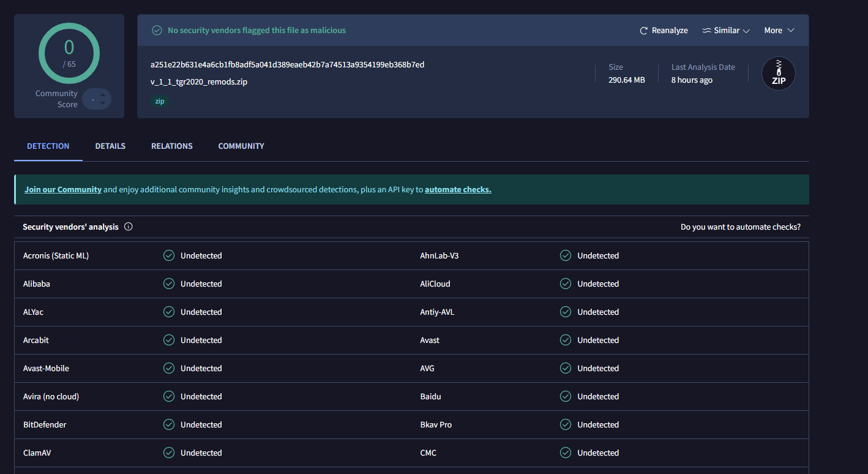Click the "Do you want to automate checks?" link
The width and height of the screenshot is (868, 474).
point(740,227)
